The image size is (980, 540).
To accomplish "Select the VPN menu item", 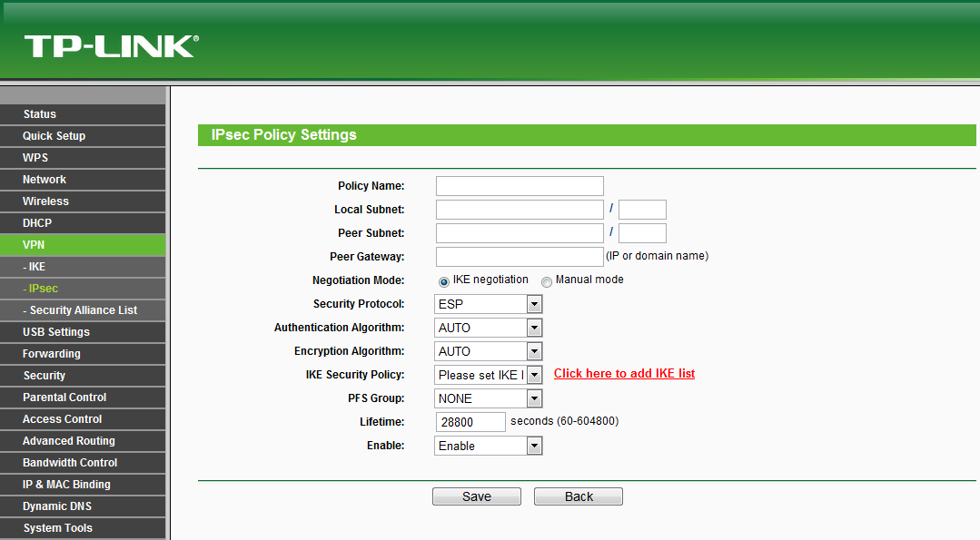I will click(83, 245).
